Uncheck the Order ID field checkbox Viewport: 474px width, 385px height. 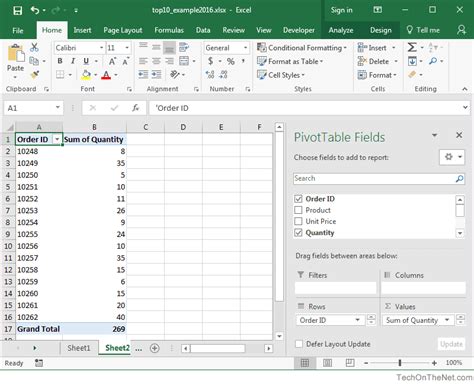click(x=298, y=199)
